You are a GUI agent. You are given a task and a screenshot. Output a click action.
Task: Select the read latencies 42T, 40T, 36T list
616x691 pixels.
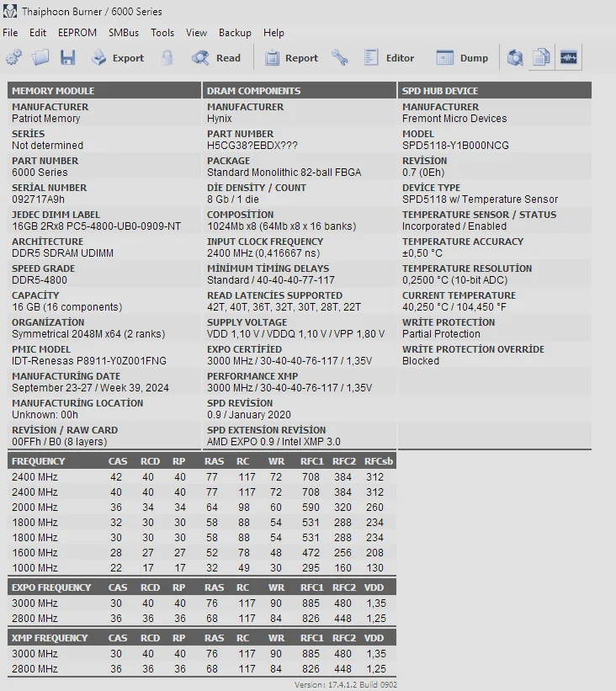pyautogui.click(x=284, y=306)
